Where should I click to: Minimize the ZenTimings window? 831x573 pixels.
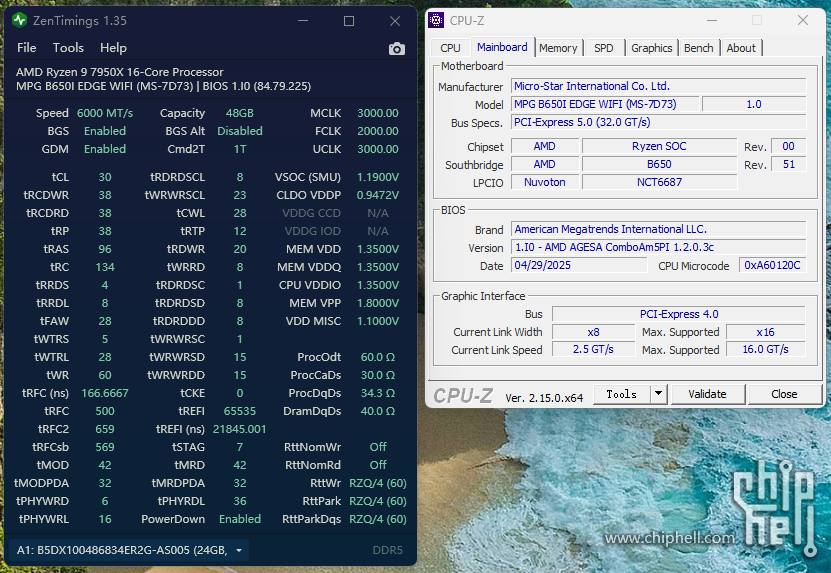click(303, 21)
